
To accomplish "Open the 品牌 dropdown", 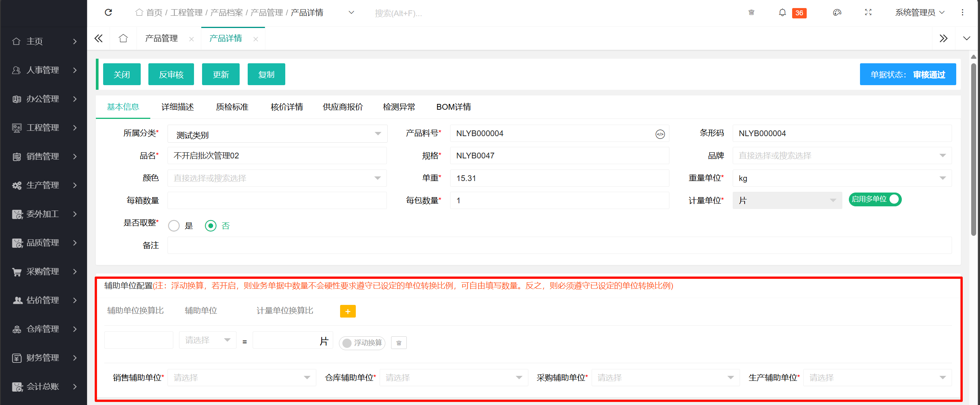I will pyautogui.click(x=842, y=156).
